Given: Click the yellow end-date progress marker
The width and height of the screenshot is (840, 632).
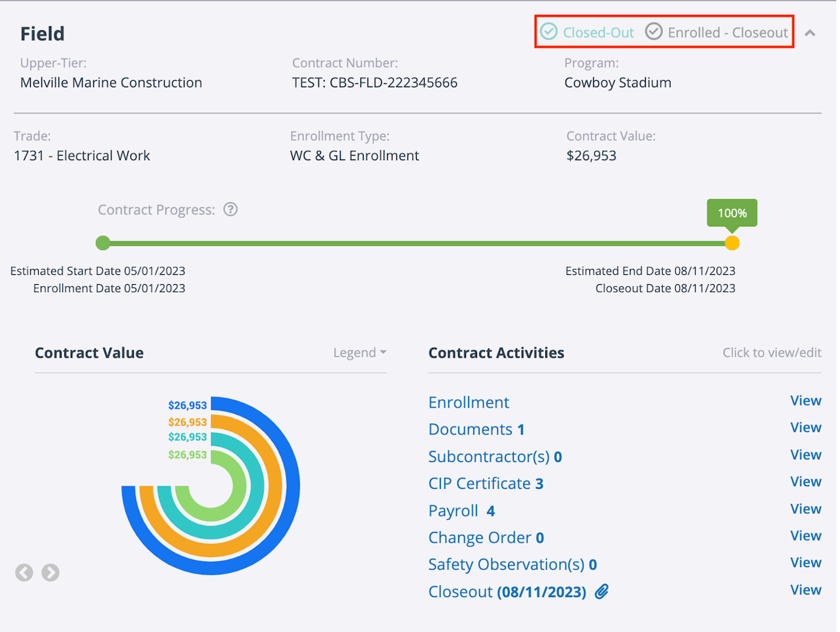Looking at the screenshot, I should pos(732,243).
